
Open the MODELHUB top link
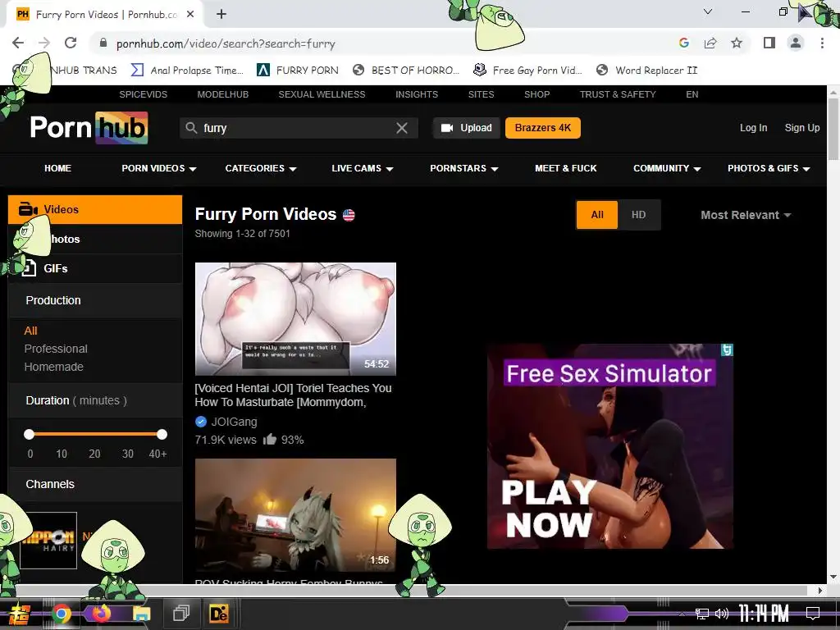[223, 94]
